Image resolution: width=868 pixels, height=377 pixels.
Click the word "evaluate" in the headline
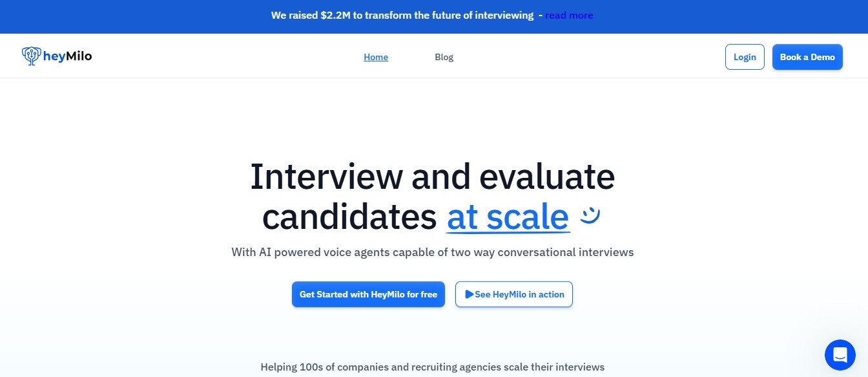pyautogui.click(x=547, y=177)
